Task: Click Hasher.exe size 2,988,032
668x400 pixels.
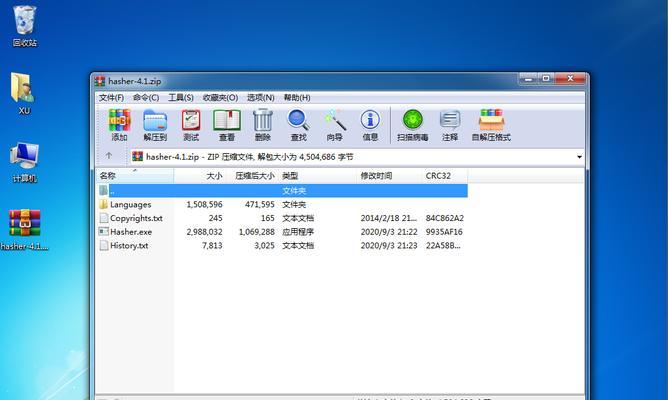Action: click(x=204, y=232)
